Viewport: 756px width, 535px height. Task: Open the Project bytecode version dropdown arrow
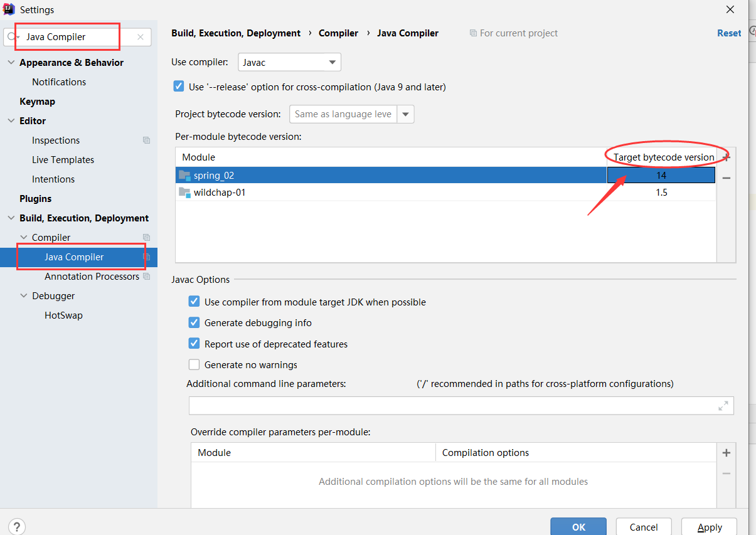pyautogui.click(x=406, y=114)
